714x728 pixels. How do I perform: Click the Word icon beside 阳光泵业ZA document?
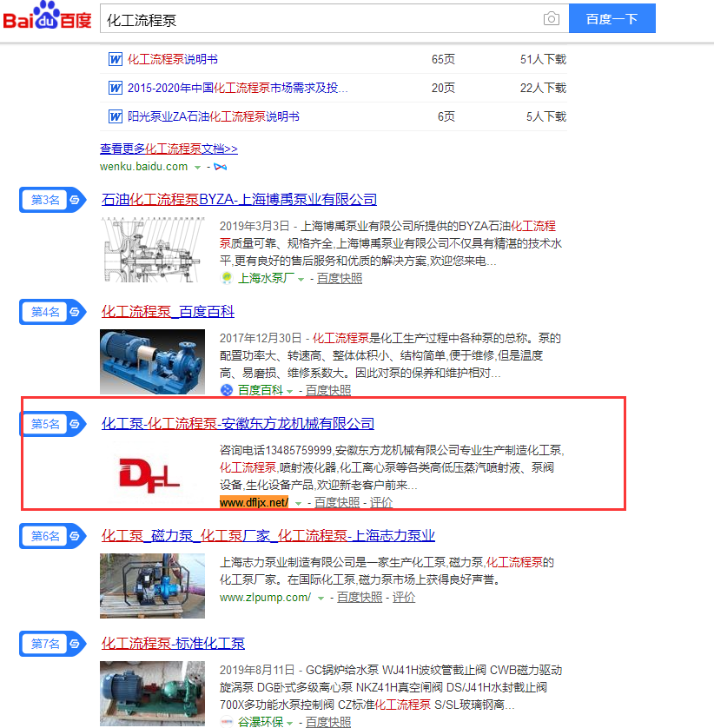coord(116,116)
